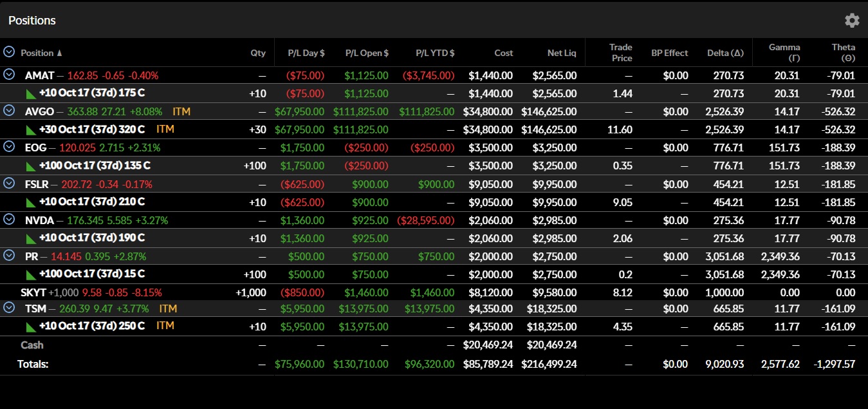Collapse the TSM position group
Image resolution: width=868 pixels, height=409 pixels.
(9, 308)
